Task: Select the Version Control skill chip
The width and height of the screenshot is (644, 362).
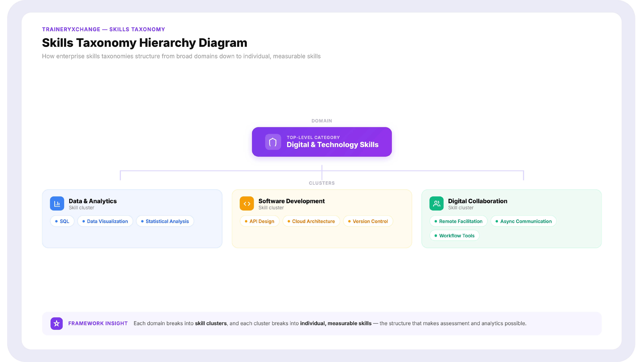Action: point(368,221)
